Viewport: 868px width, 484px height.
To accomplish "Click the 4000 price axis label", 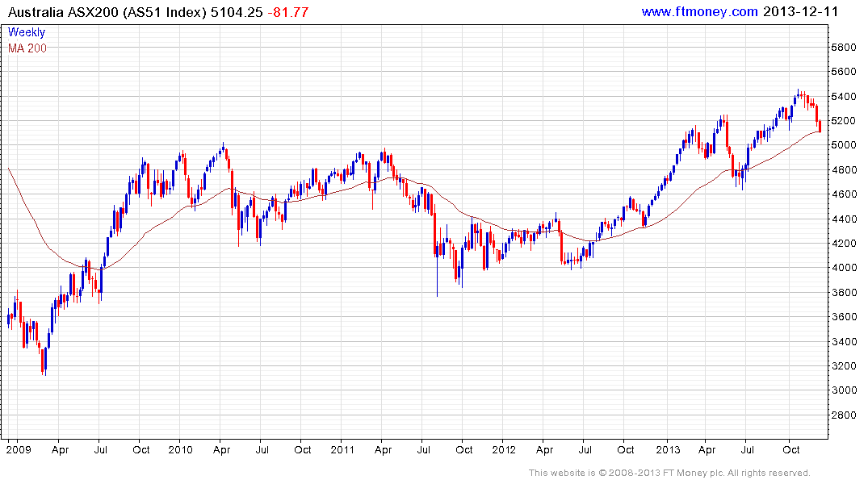I will click(843, 268).
